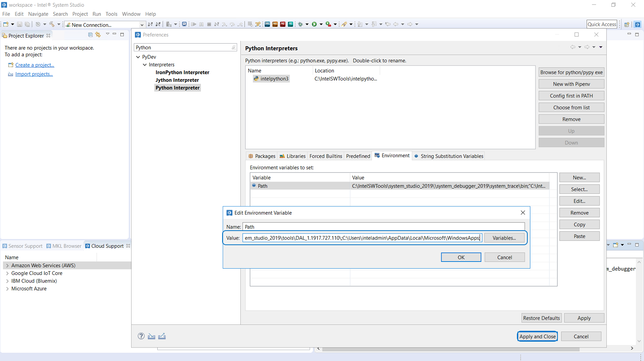Open the Window menu
This screenshot has width=644, height=361.
pyautogui.click(x=131, y=14)
